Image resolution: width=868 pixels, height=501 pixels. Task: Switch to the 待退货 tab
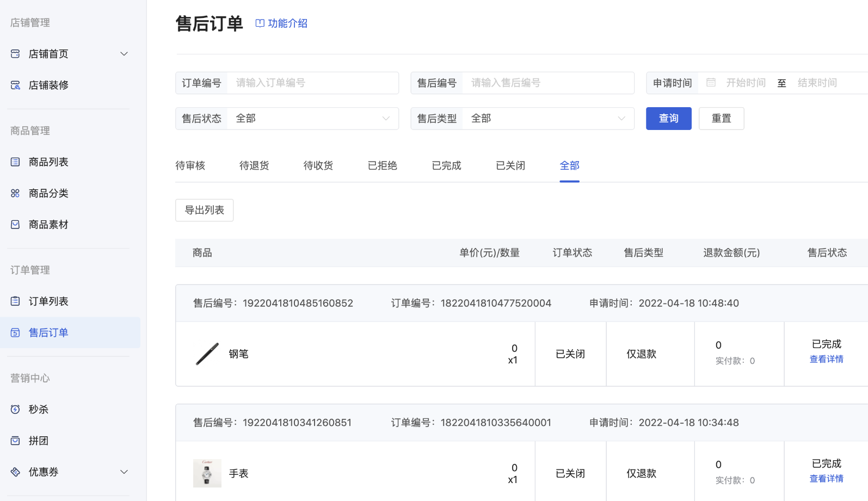click(x=254, y=165)
